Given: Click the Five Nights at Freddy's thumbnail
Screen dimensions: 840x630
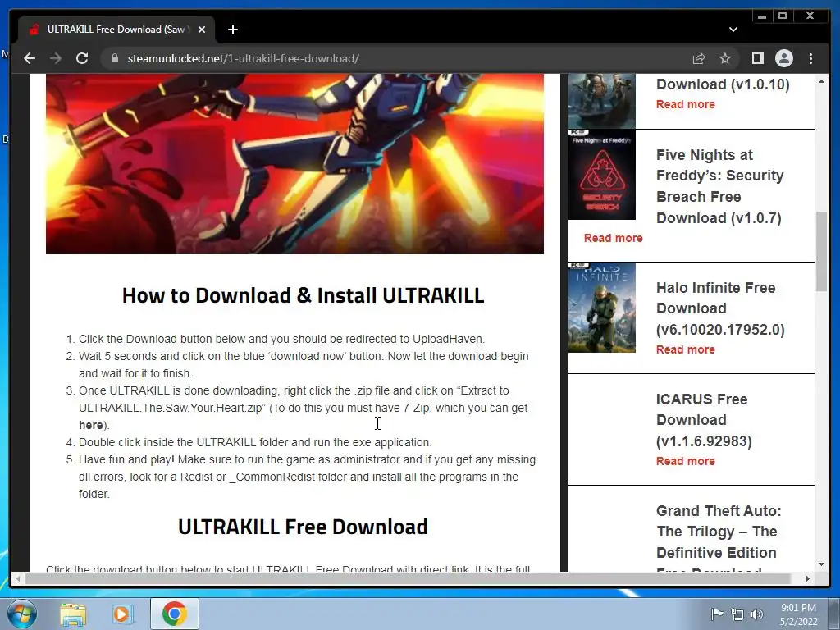Looking at the screenshot, I should [x=601, y=175].
